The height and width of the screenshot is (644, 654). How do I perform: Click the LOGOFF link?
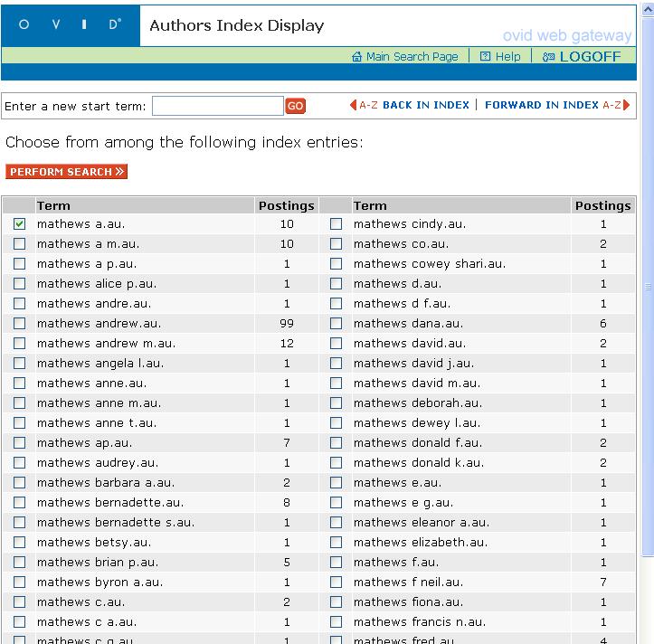click(590, 56)
